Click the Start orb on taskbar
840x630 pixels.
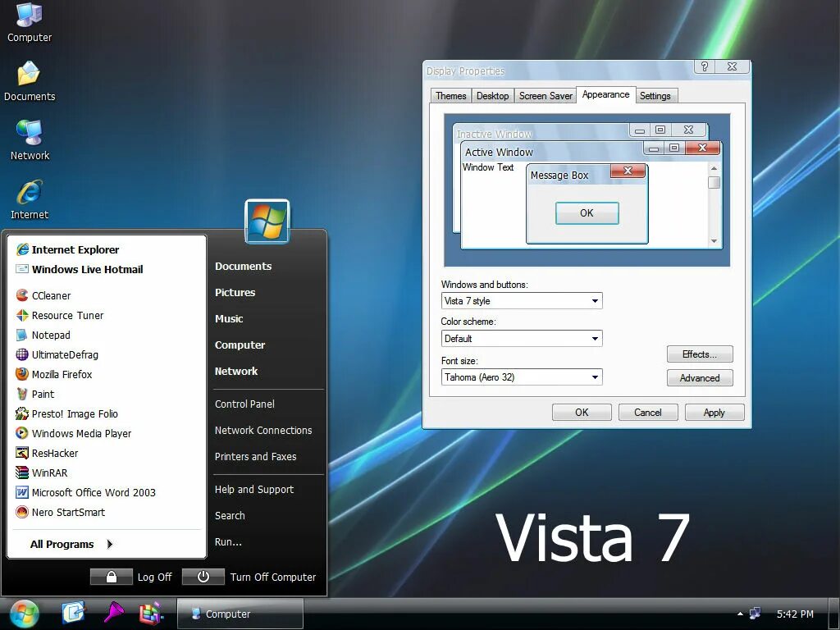(24, 614)
